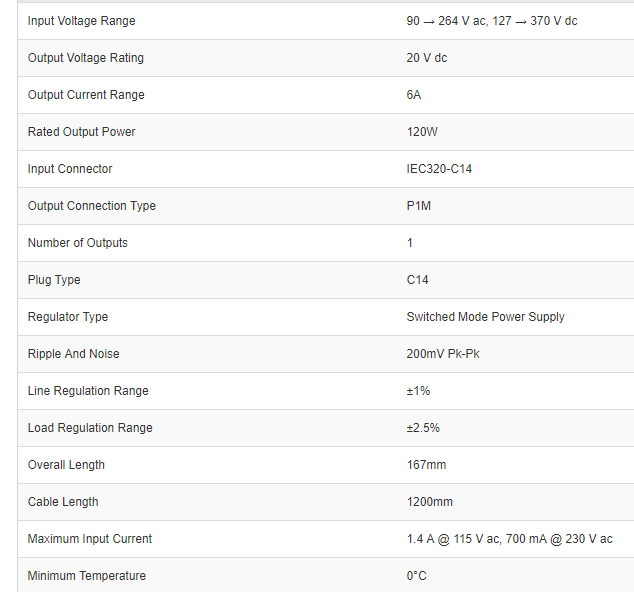This screenshot has height=592, width=634.
Task: Click the Number of Outputs label
Action: 78,243
